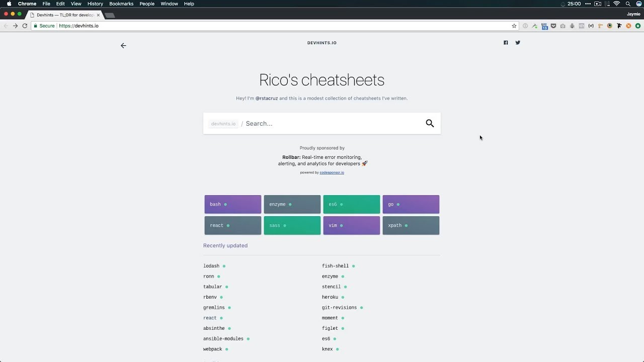Follow the @rstacruz profile link
This screenshot has height=362, width=644.
click(267, 98)
